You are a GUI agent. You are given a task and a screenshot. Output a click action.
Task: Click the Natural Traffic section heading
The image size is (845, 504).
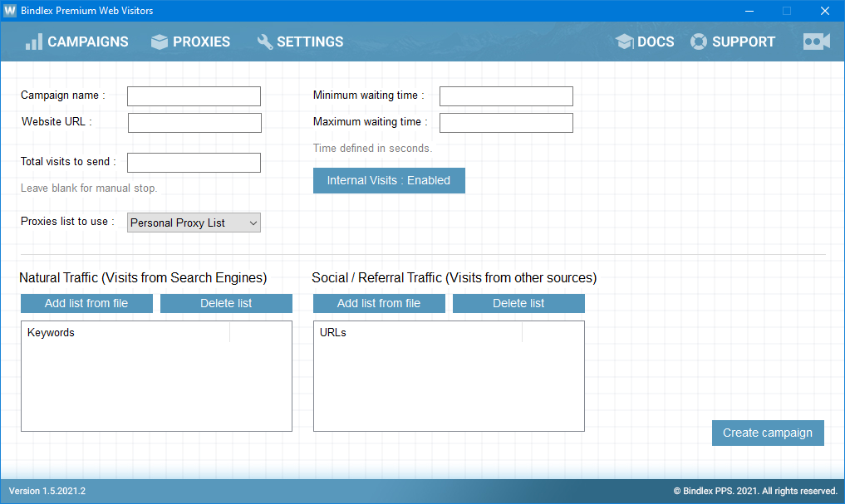coord(143,278)
